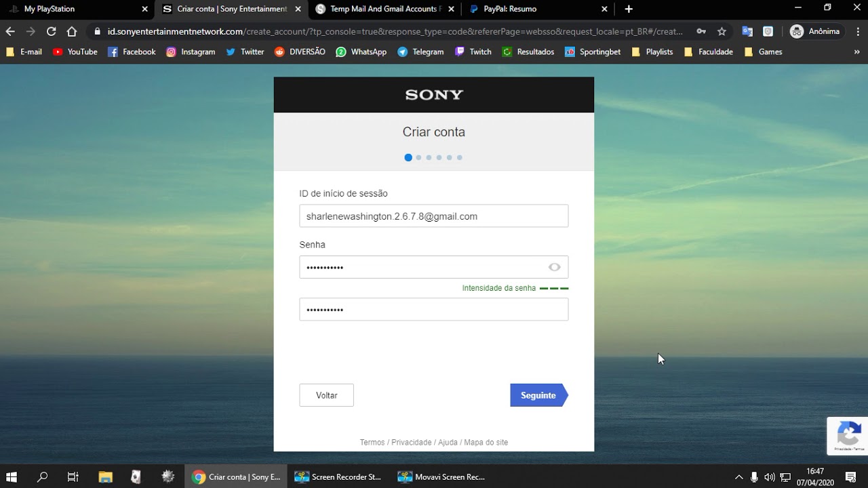
Task: Open File Explorer from taskbar
Action: point(105,477)
